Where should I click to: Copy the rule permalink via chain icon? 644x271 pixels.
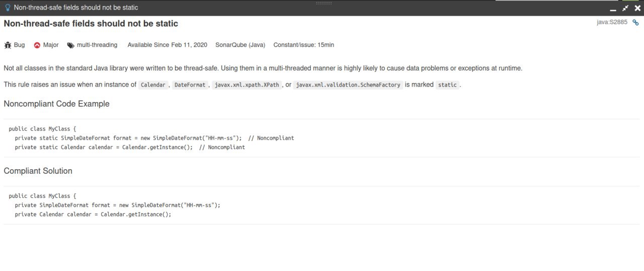(635, 23)
